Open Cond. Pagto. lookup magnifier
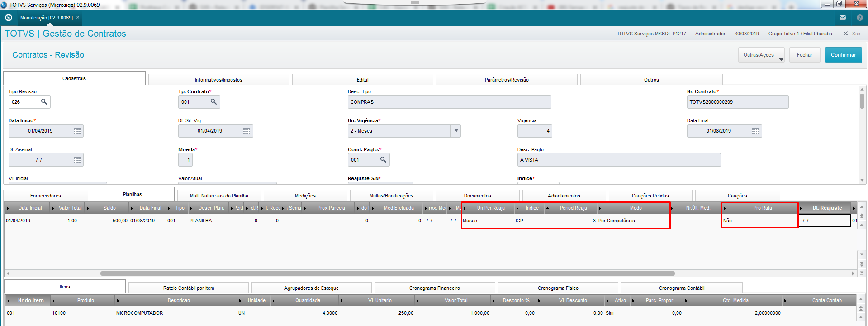Viewport: 868px width, 326px height. [x=383, y=160]
